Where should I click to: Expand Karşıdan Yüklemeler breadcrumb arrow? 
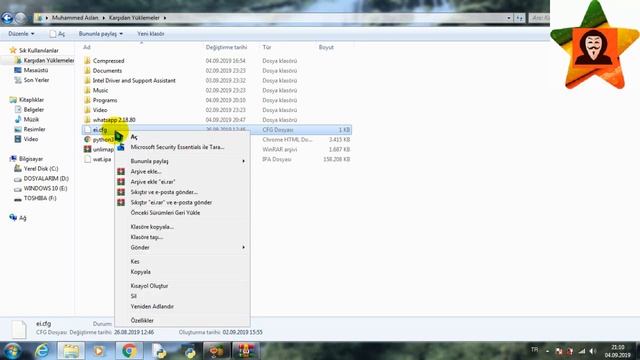coord(165,18)
